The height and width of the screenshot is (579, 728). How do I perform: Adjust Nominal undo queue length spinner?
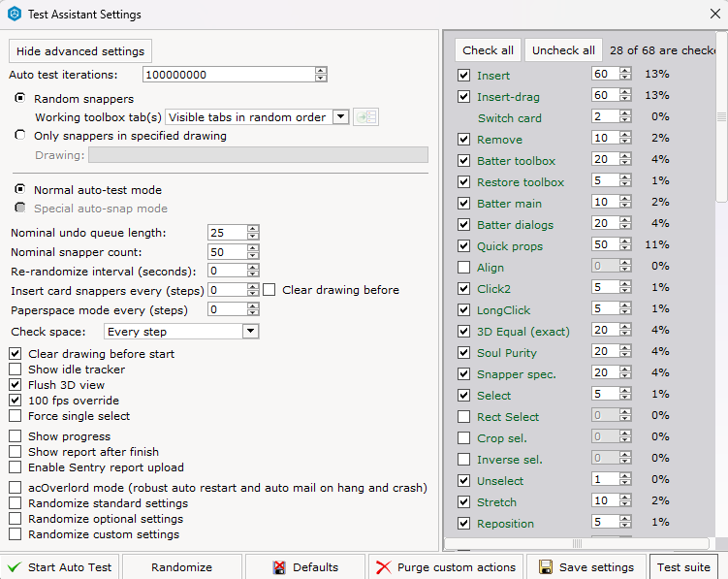pos(253,233)
